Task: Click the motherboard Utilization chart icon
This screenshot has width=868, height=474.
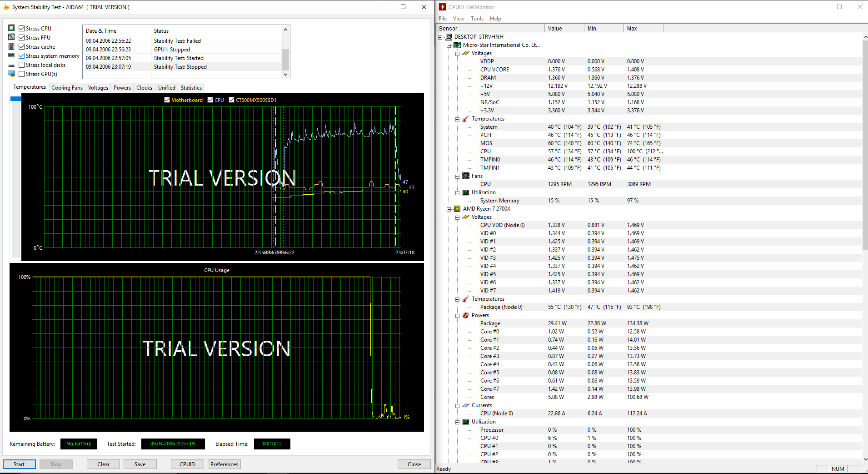Action: 466,192
